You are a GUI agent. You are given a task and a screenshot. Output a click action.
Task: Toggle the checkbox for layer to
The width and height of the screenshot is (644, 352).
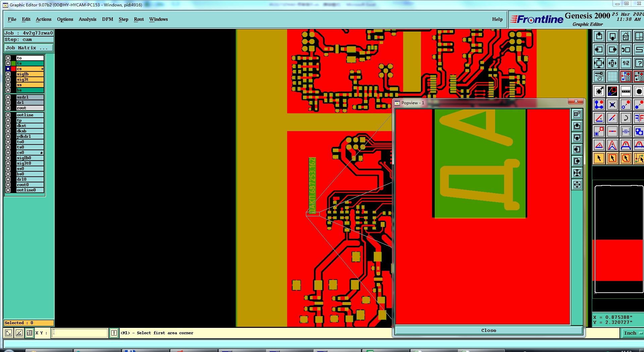tap(8, 58)
